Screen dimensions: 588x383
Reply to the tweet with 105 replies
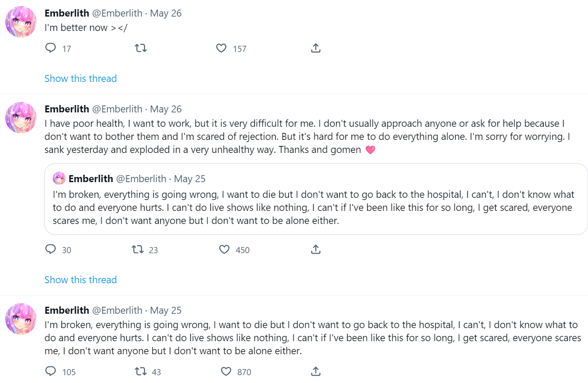51,372
